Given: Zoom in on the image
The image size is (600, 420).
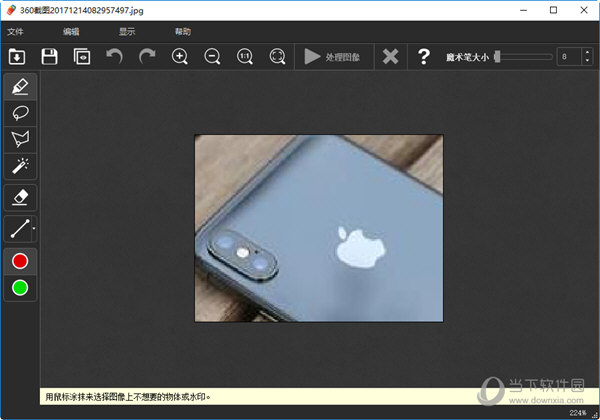Looking at the screenshot, I should coord(179,57).
